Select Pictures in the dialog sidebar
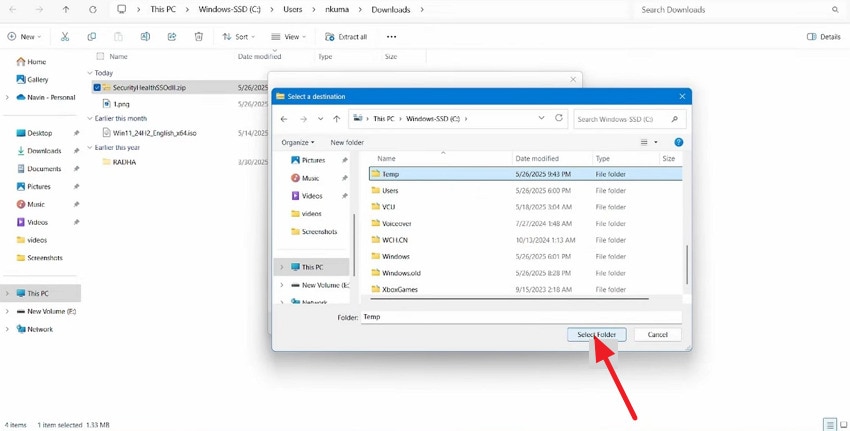The height and width of the screenshot is (431, 850). 314,160
